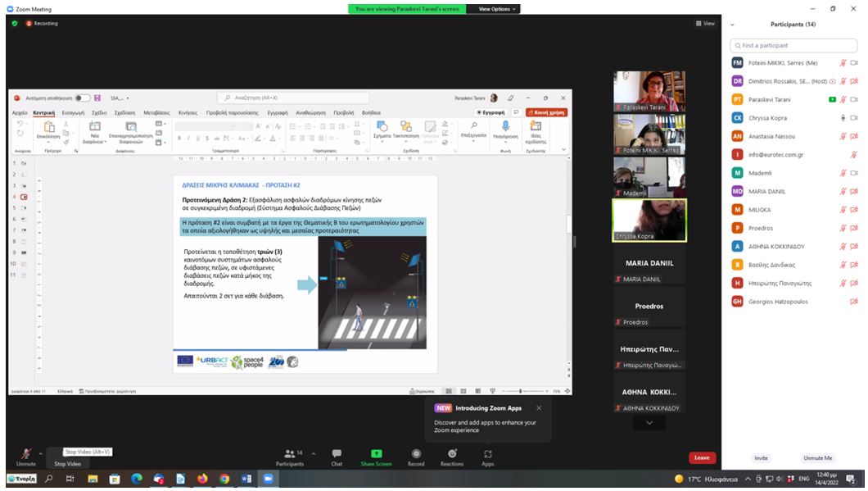
Task: Collapse the PowerPoint ribbon chevron
Action: 563,150
